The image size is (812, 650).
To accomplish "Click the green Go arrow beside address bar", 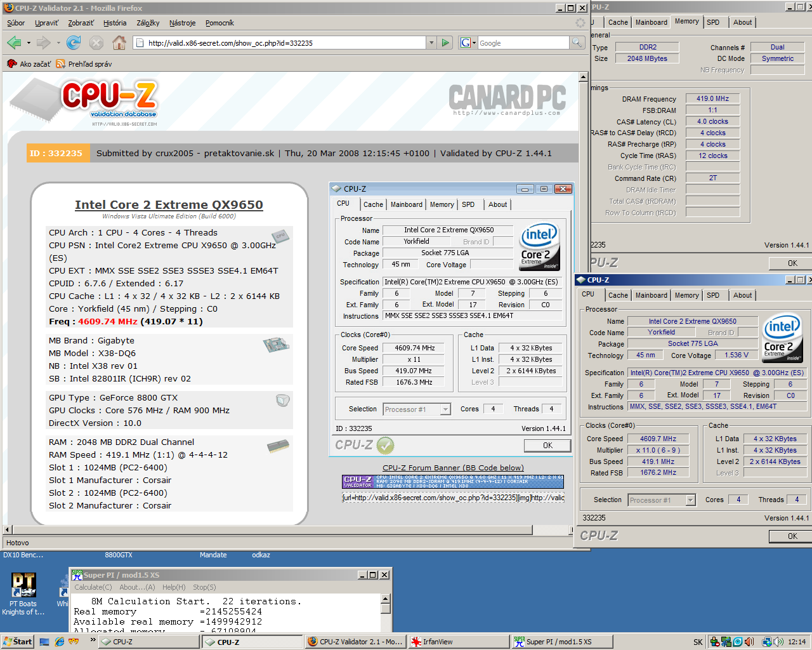I will (446, 43).
